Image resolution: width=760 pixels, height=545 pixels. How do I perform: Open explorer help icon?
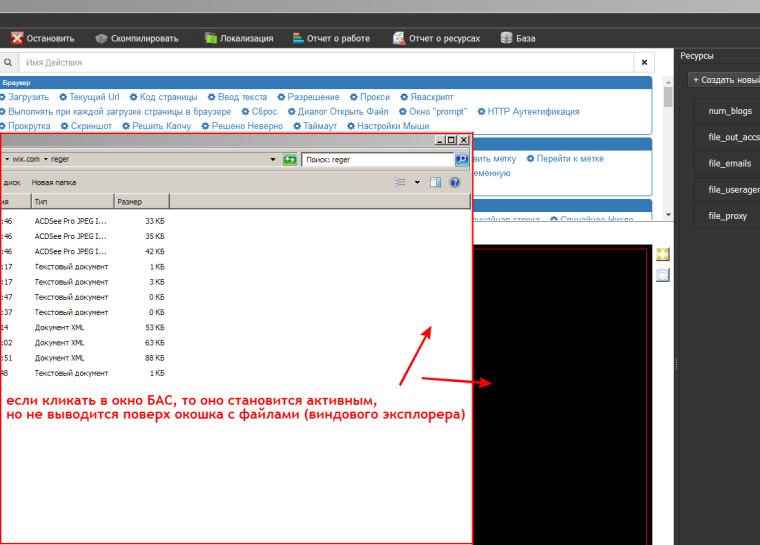(x=455, y=182)
